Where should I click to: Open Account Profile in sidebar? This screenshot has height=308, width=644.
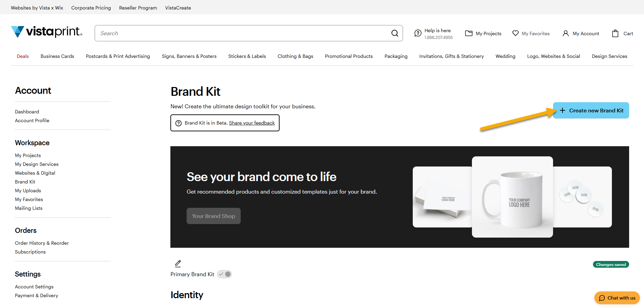tap(32, 120)
